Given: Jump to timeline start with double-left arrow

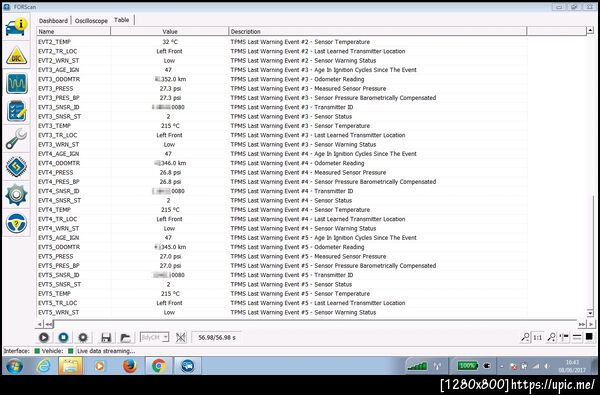Looking at the screenshot, I should (x=49, y=324).
